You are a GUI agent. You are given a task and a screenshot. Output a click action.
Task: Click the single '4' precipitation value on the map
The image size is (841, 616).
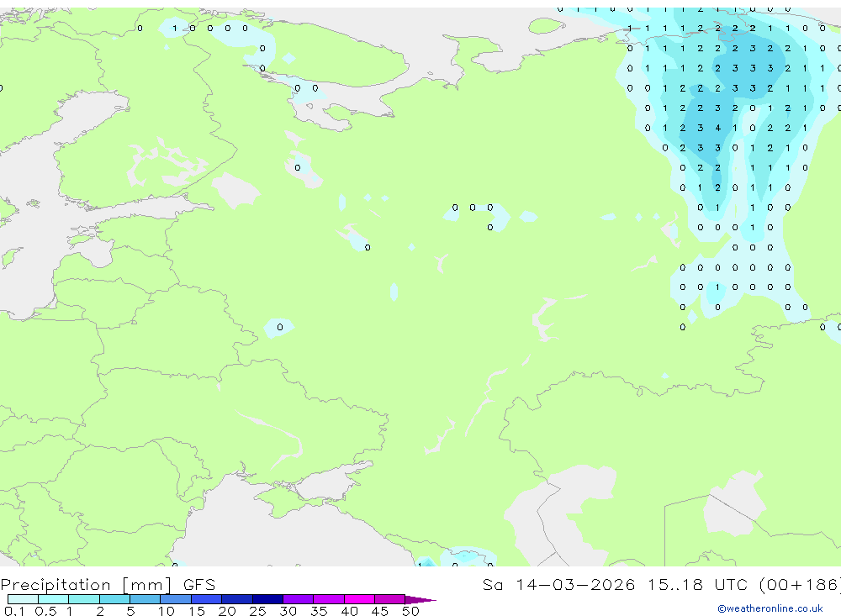pyautogui.click(x=717, y=128)
